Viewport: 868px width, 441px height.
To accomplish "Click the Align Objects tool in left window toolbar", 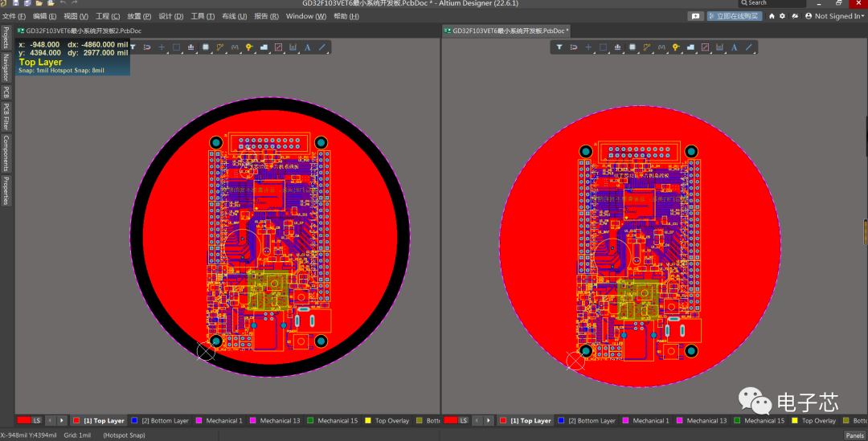I will [191, 47].
